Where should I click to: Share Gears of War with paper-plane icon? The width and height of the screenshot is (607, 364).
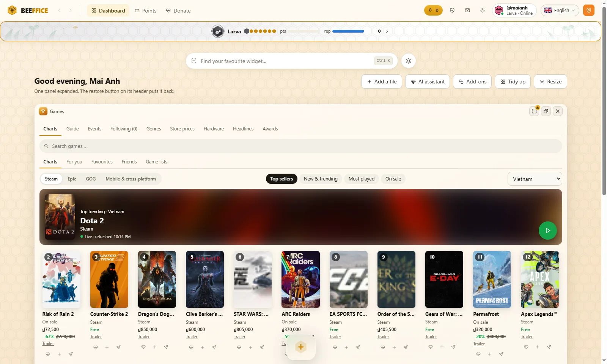[x=453, y=347]
